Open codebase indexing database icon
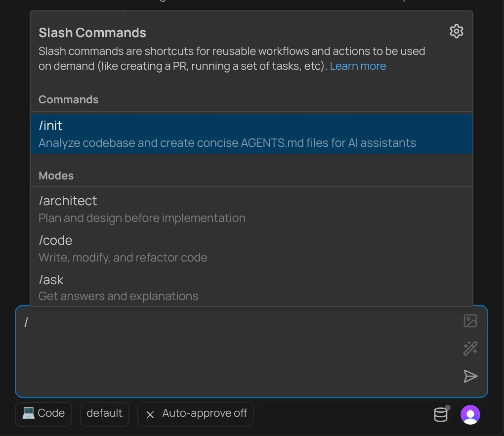This screenshot has height=436, width=504. coord(441,414)
